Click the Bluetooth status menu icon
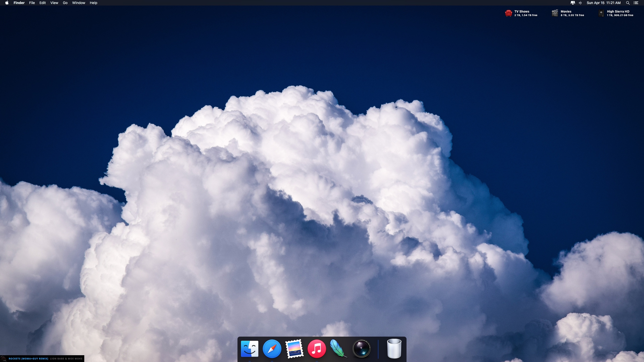644x362 pixels. (580, 3)
